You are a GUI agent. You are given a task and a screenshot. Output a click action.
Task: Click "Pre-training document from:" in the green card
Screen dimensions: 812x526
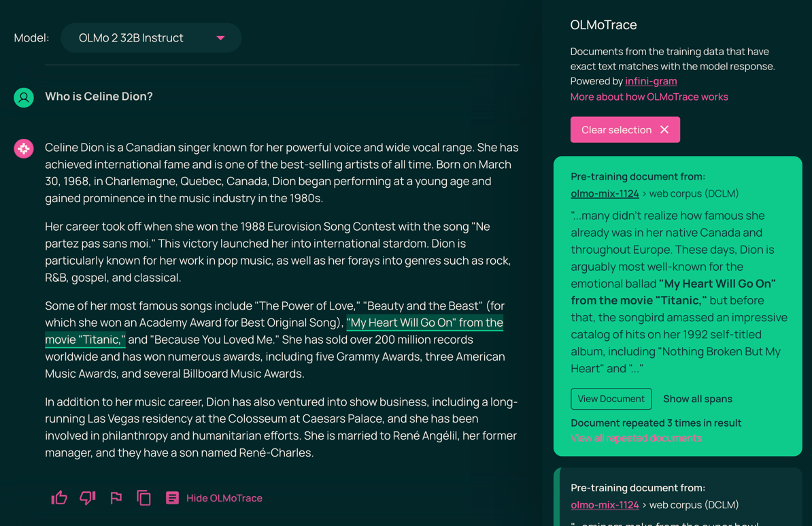click(x=638, y=176)
